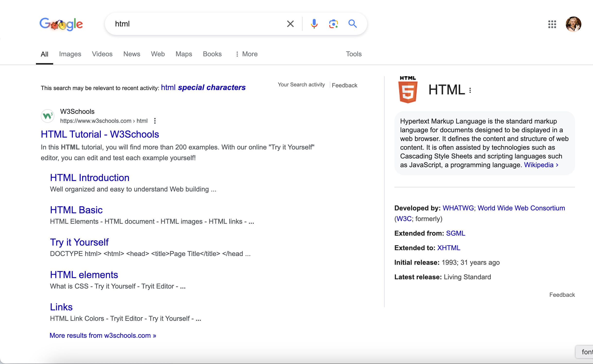Open W3Schools result three-dot options
This screenshot has width=593, height=364.
tap(155, 121)
